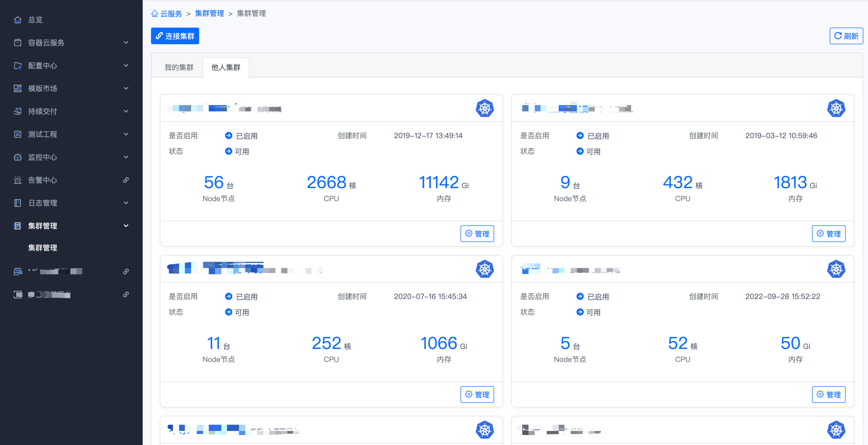Click the 日志管理 log icon
The height and width of the screenshot is (445, 868).
tap(17, 203)
